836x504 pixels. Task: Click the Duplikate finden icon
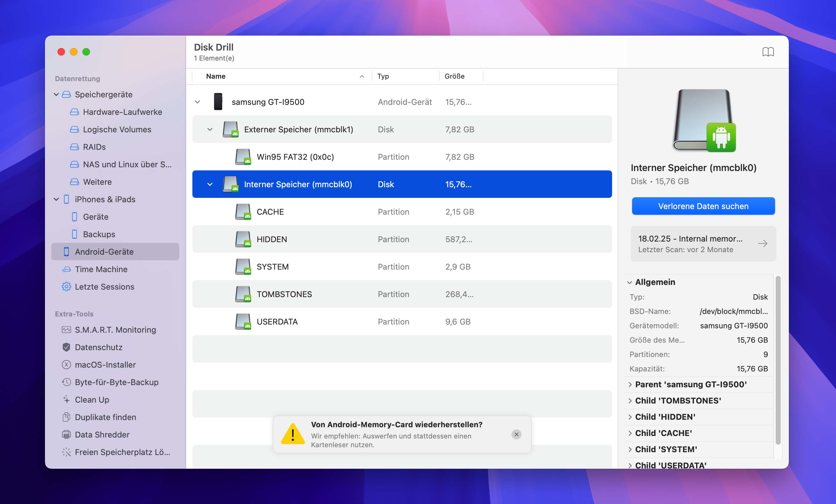pyautogui.click(x=66, y=417)
